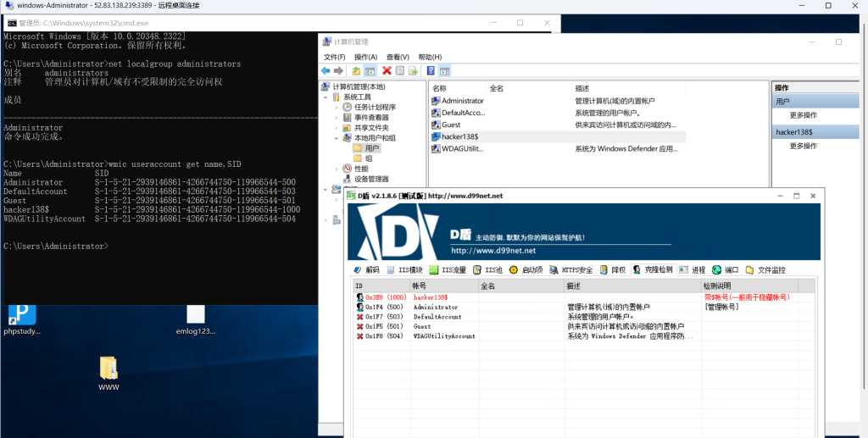Select the hacker138$ user in list
The height and width of the screenshot is (438, 868).
(460, 136)
